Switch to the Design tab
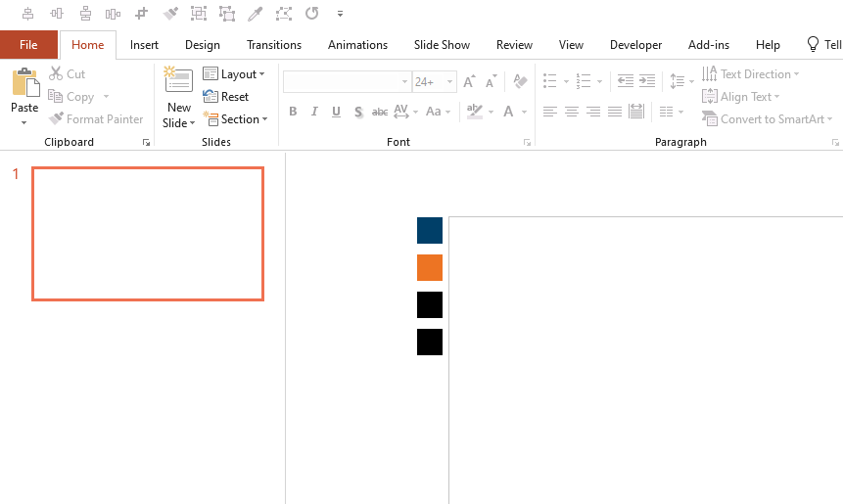This screenshot has height=504, width=843. coord(203,45)
